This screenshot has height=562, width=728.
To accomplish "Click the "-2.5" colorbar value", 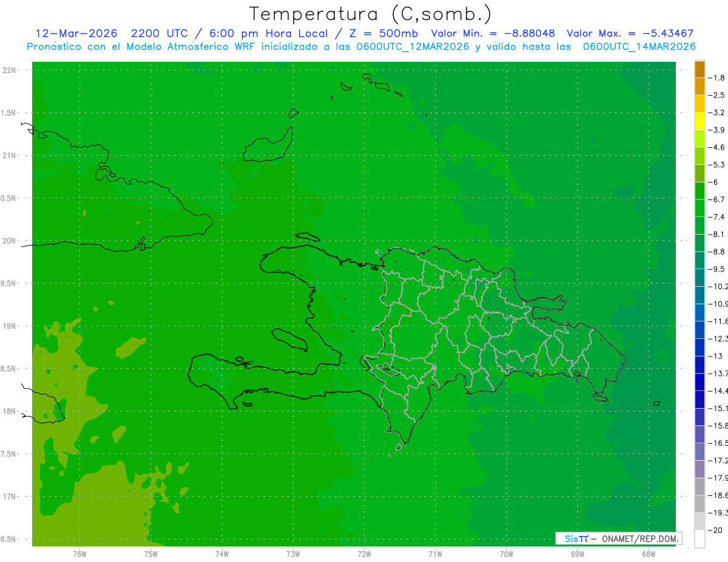I will click(x=716, y=95).
